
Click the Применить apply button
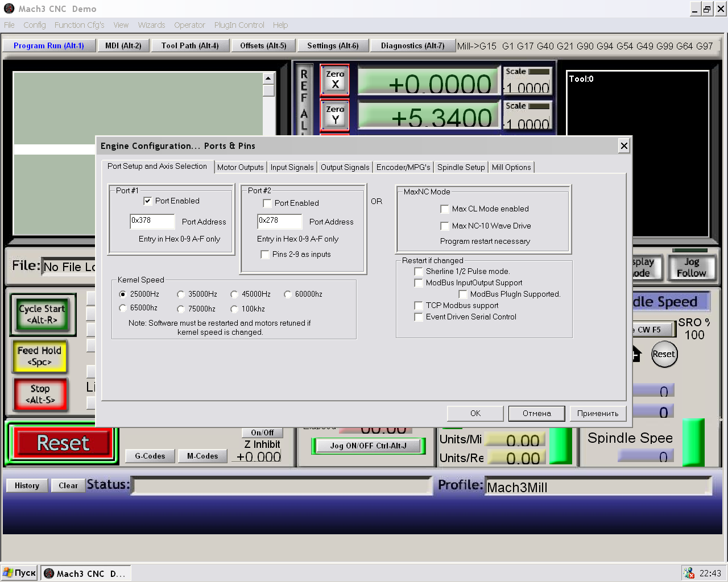[598, 413]
